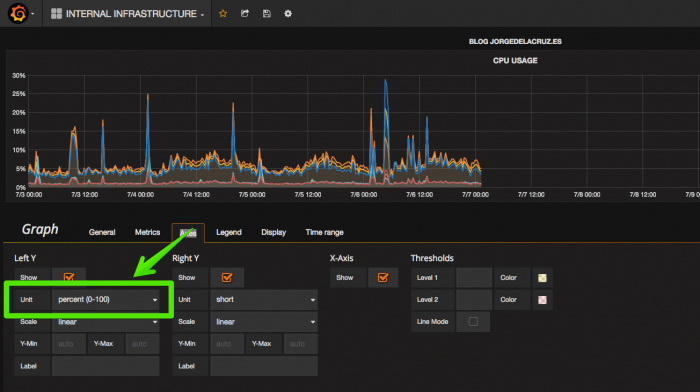Viewport: 700px width, 392px height.
Task: Click Left Y Y-Min input field
Action: (69, 344)
